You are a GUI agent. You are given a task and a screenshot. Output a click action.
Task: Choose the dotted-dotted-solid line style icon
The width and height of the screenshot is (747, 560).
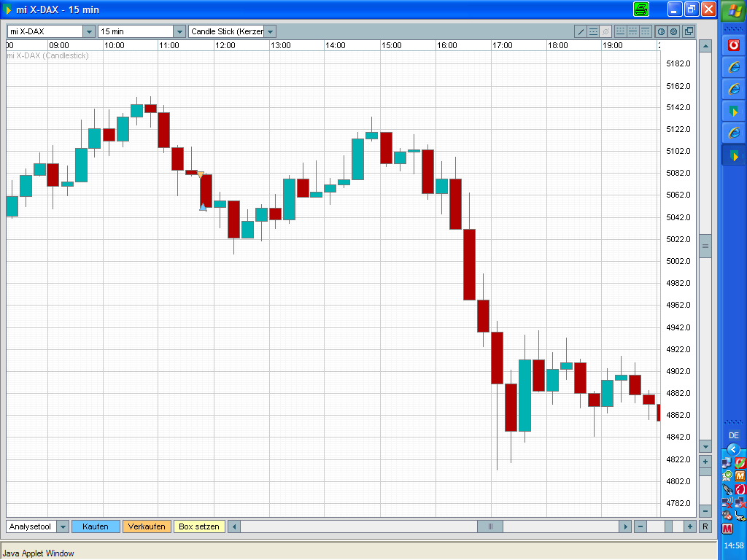[620, 32]
